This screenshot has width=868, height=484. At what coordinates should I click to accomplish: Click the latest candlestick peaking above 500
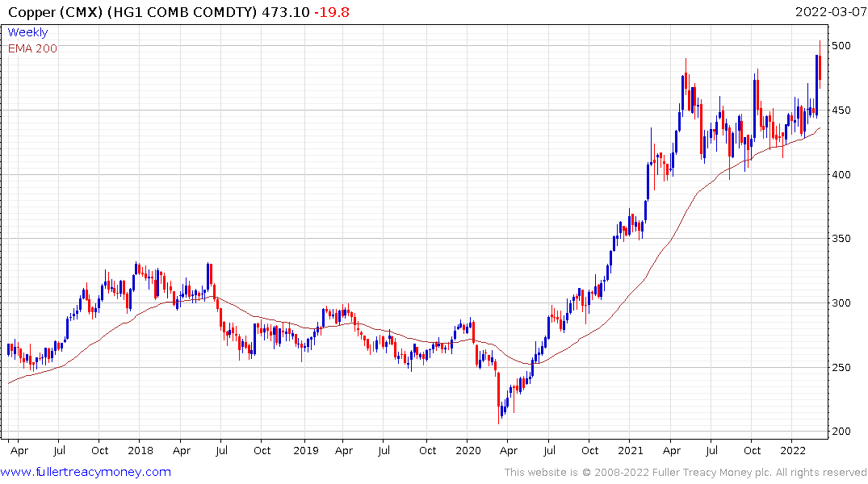(x=820, y=65)
